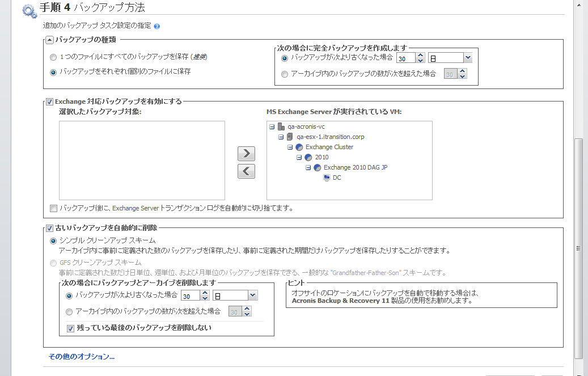Screen dimensions: 588x376
Task: Click the help icon beside the task settings heading
Action: pyautogui.click(x=156, y=26)
